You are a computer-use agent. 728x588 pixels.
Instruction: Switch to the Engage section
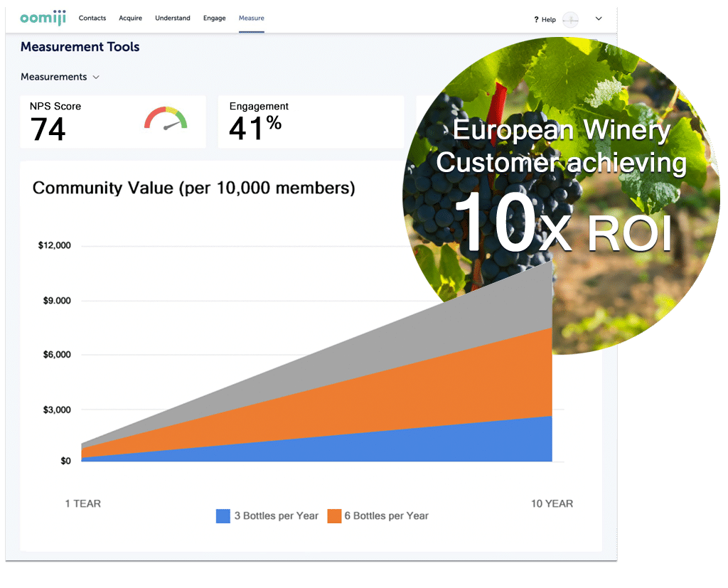pos(214,18)
